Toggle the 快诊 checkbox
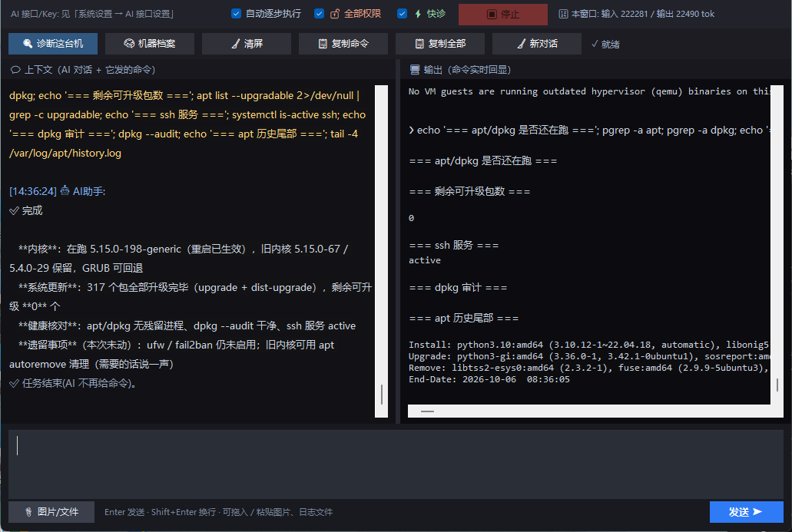This screenshot has width=792, height=532. coord(402,14)
